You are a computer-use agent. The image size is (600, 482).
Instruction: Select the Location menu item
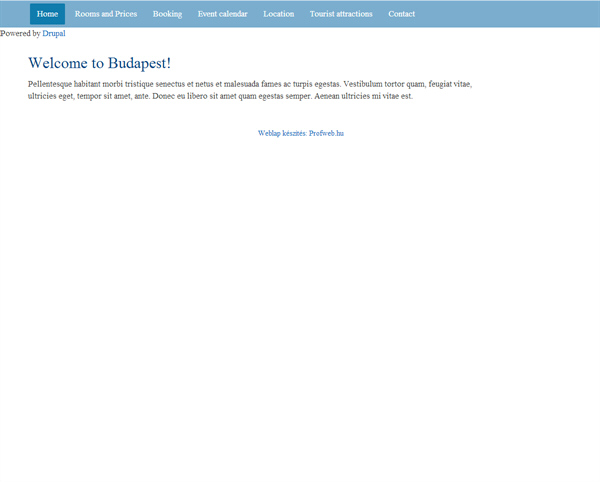tap(279, 14)
